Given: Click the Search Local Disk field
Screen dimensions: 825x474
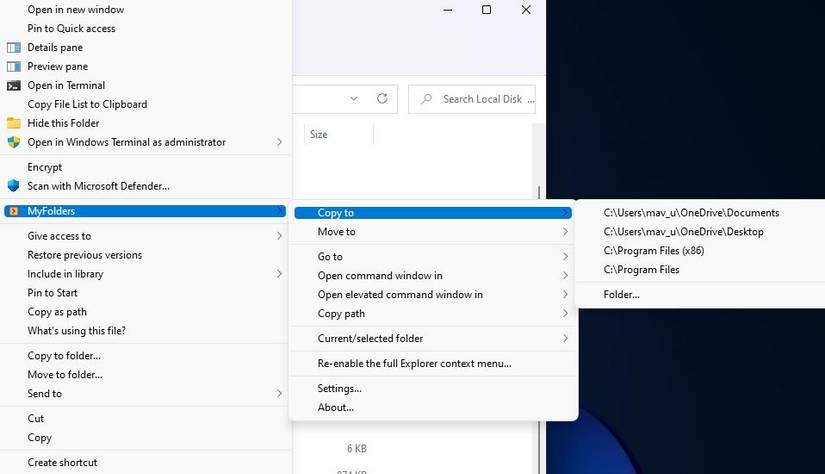Looking at the screenshot, I should (472, 99).
